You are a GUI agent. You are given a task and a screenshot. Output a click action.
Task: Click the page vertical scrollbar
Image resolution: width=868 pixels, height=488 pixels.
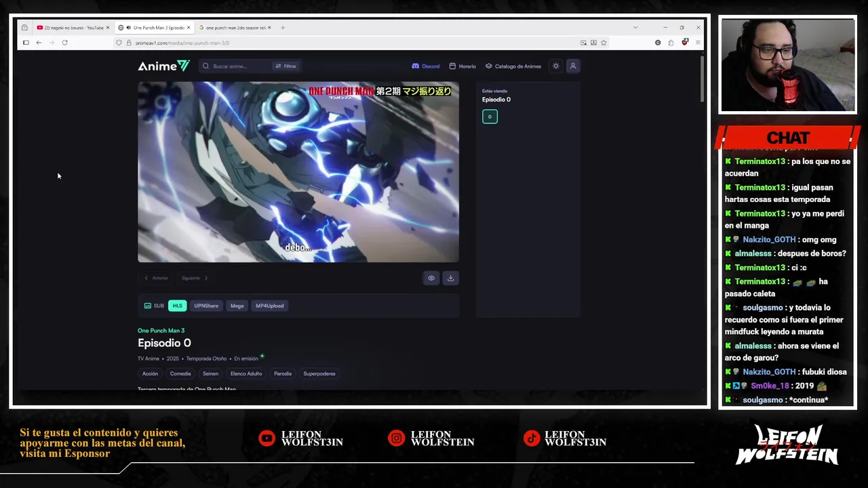point(703,79)
